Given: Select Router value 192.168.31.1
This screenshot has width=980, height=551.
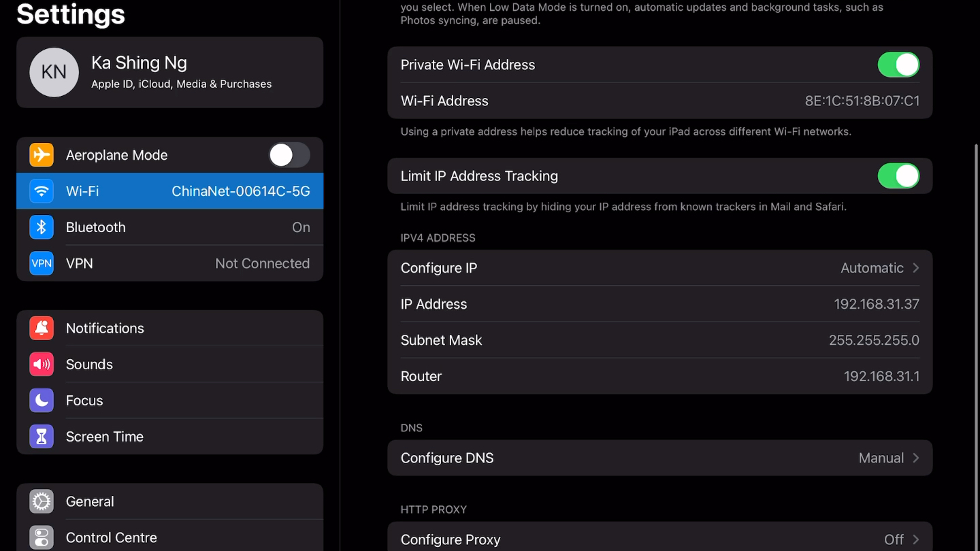Looking at the screenshot, I should coord(881,376).
